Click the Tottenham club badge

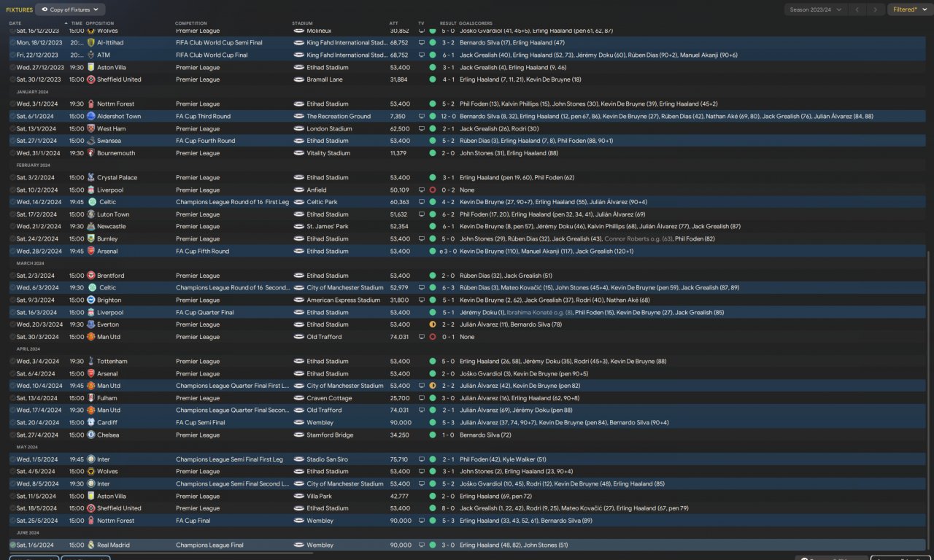click(x=91, y=362)
